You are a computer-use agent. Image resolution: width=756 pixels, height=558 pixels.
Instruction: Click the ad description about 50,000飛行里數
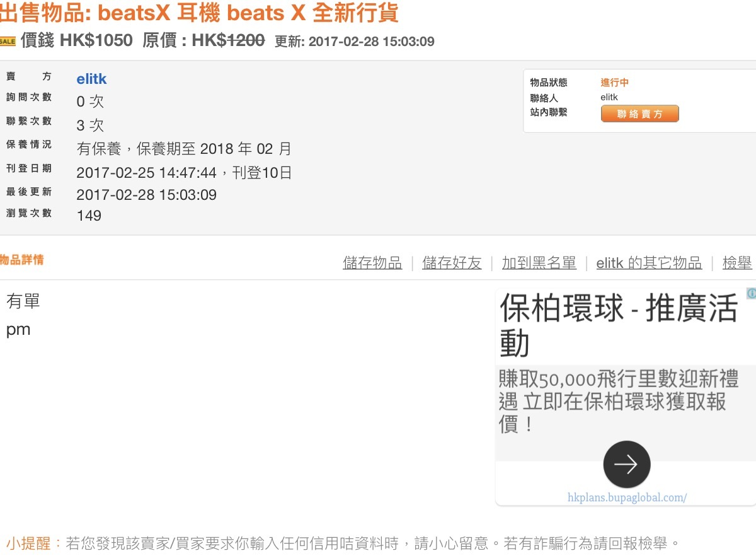click(618, 401)
